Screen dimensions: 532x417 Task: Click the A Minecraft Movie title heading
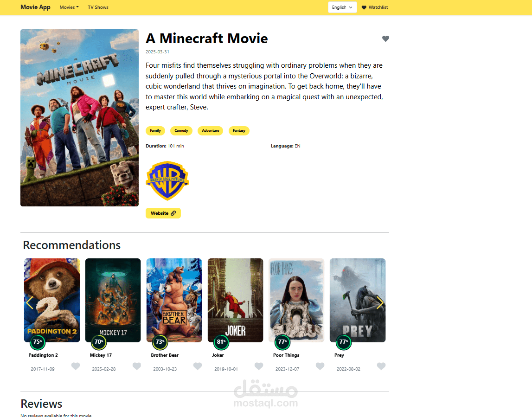tap(206, 38)
